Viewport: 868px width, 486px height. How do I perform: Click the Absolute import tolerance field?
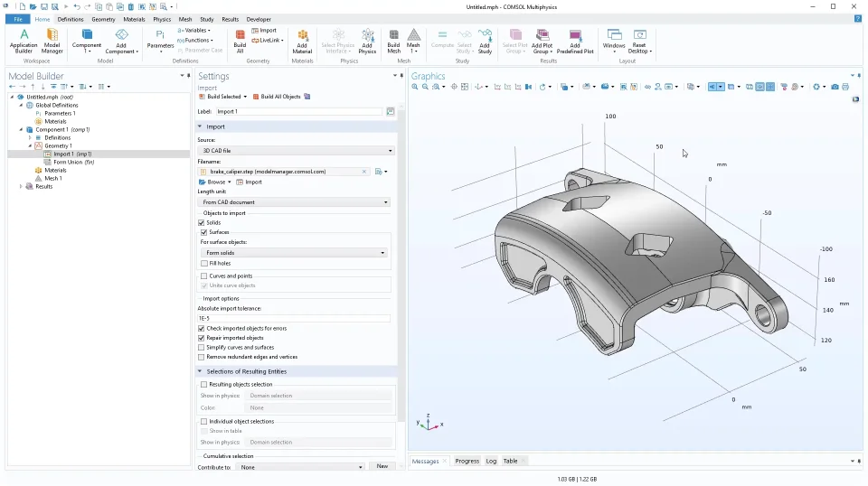[x=294, y=318]
